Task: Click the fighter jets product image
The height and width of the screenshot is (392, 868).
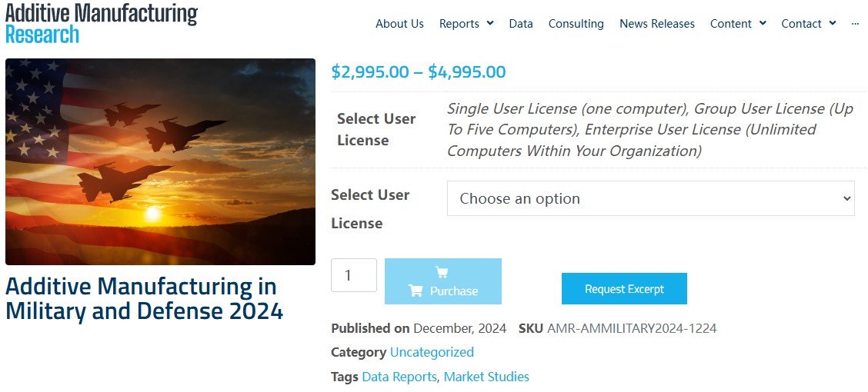Action: click(160, 161)
